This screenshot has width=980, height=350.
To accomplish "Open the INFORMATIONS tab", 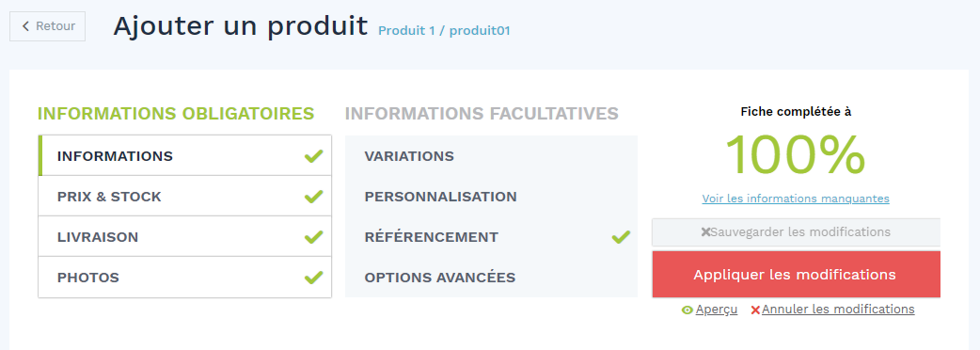I will 185,155.
